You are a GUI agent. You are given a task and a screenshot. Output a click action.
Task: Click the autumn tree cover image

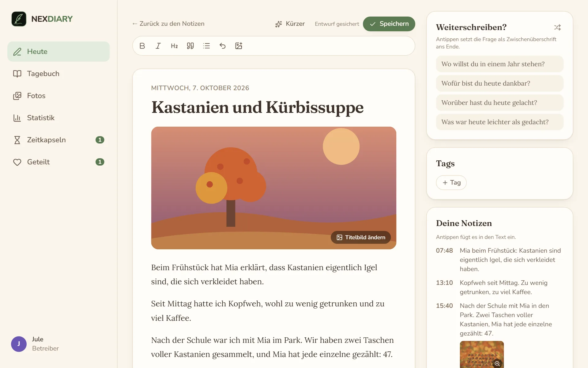(273, 188)
